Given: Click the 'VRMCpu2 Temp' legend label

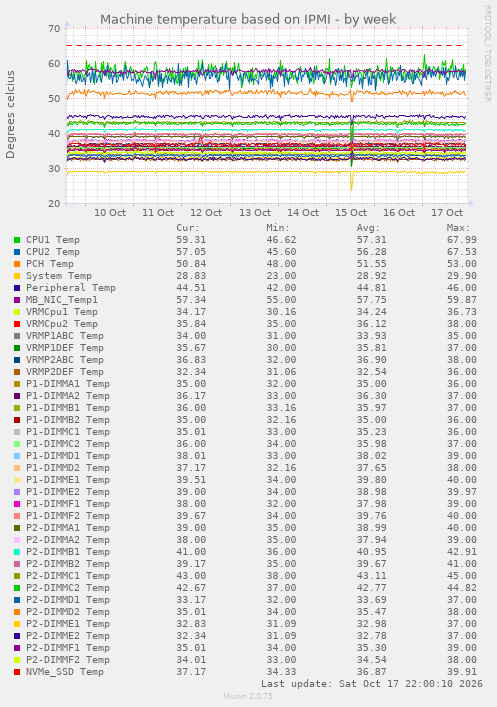Looking at the screenshot, I should pyautogui.click(x=62, y=324).
